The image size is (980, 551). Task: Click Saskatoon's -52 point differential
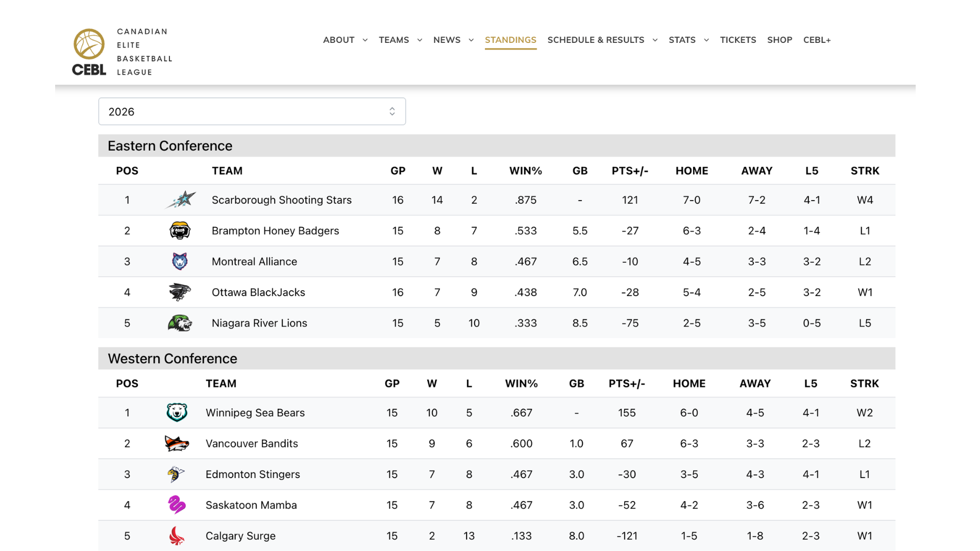point(627,505)
